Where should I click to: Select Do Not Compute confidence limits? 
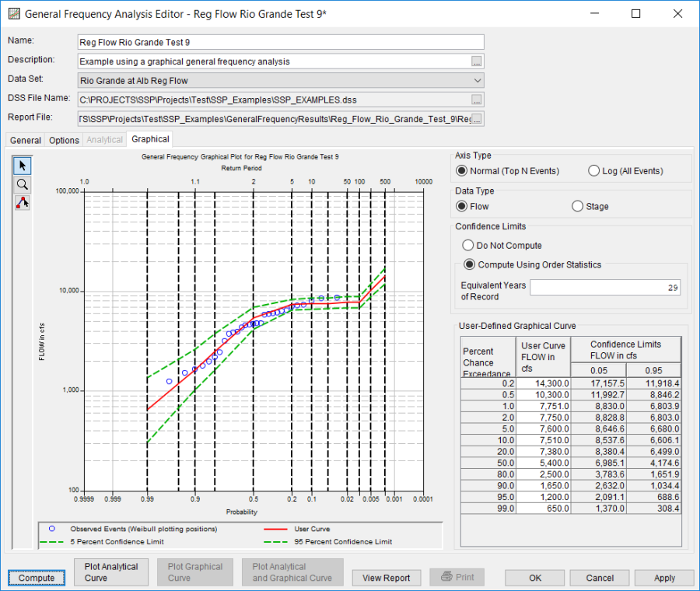point(468,246)
